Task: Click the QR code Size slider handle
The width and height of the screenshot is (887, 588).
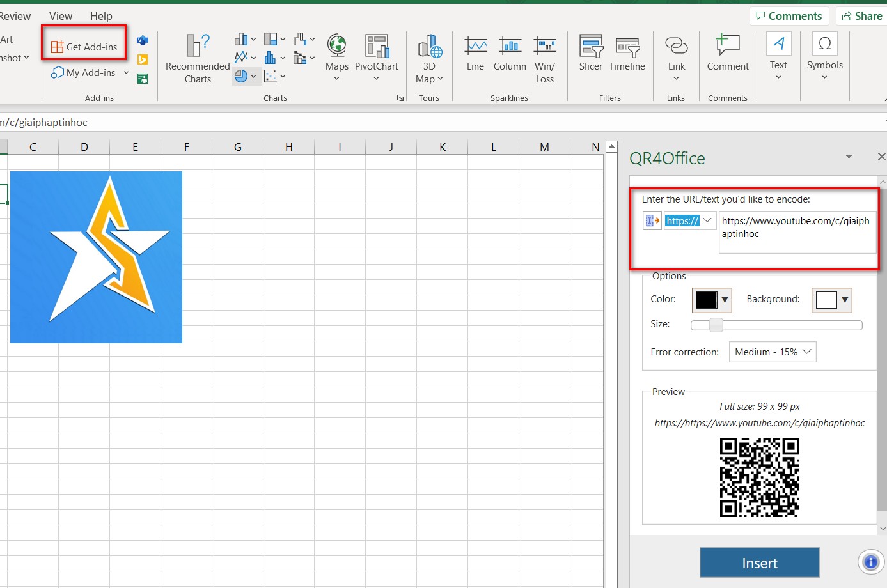Action: point(716,325)
